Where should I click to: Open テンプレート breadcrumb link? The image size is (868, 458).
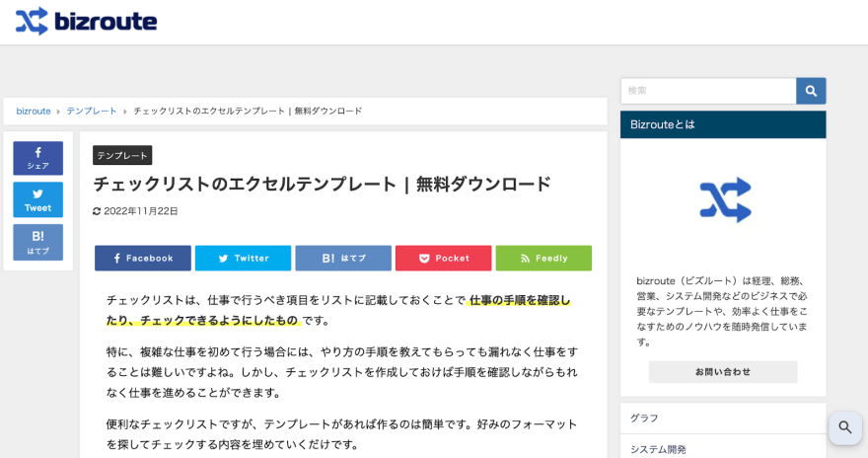[92, 112]
